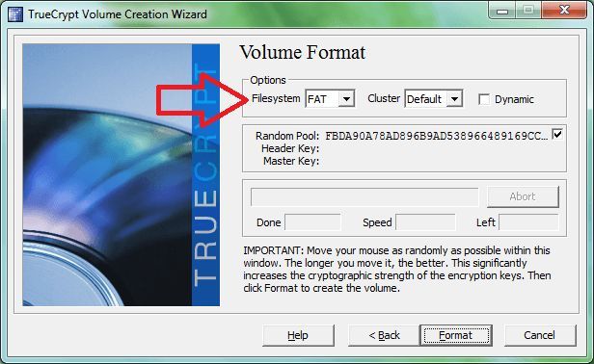594x364 pixels.
Task: Click the Left time field
Action: click(528, 222)
